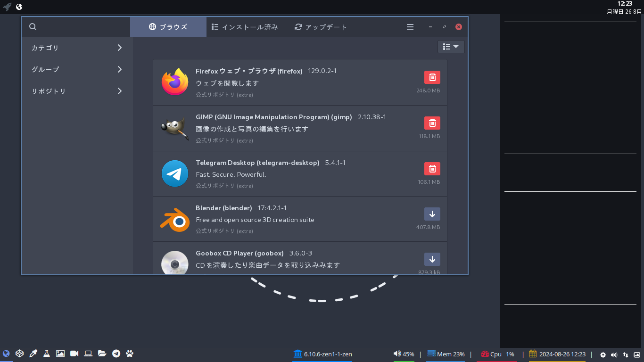Select the Telegram Desktop package title
Screen dimensions: 644x362
point(257,163)
